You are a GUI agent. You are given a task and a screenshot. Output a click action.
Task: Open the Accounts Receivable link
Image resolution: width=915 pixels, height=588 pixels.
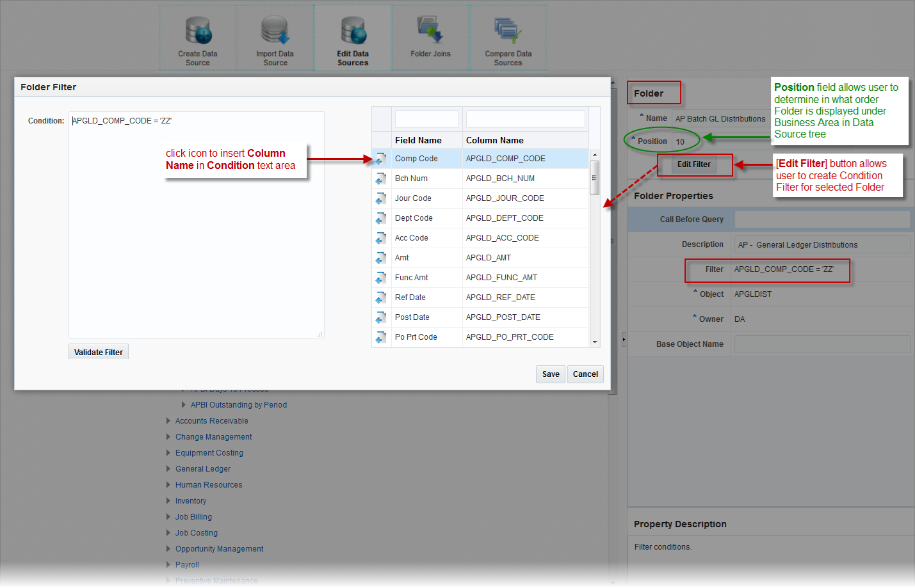(x=212, y=421)
